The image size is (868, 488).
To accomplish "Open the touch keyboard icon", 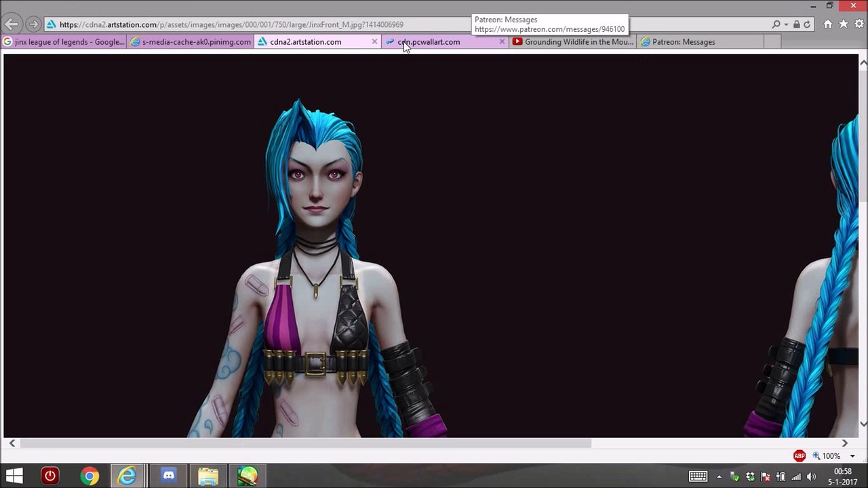I will [698, 476].
